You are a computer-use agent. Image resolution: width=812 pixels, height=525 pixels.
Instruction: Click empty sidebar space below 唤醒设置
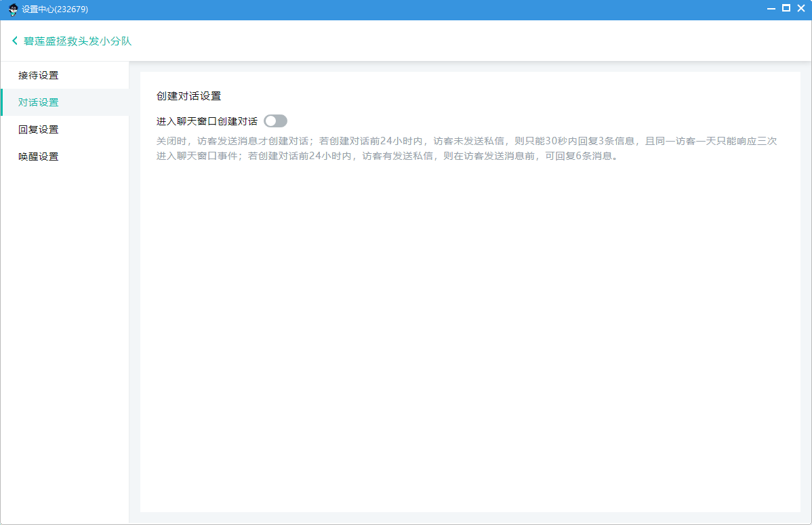tap(64, 339)
